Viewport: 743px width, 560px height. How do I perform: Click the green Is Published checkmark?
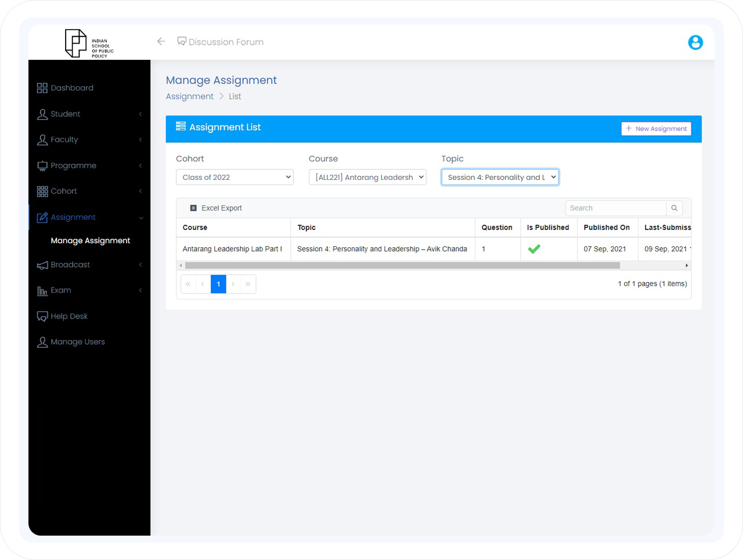tap(534, 249)
